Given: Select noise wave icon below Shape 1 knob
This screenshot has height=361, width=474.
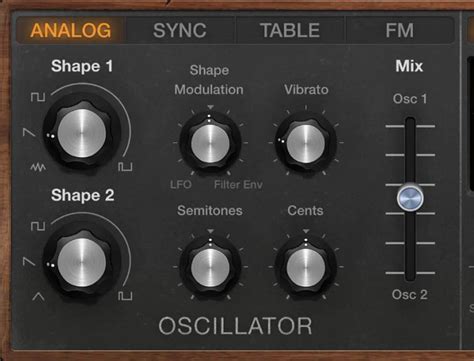Looking at the screenshot, I should 38,167.
